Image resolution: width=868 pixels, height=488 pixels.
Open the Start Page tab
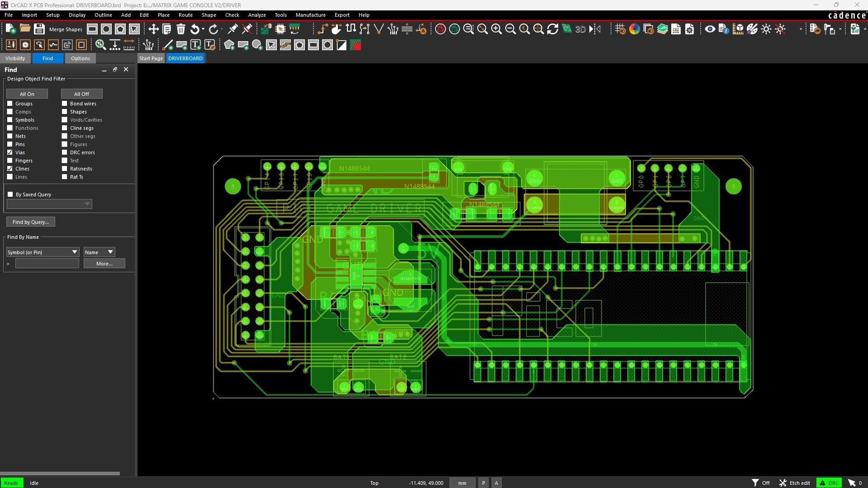[151, 58]
